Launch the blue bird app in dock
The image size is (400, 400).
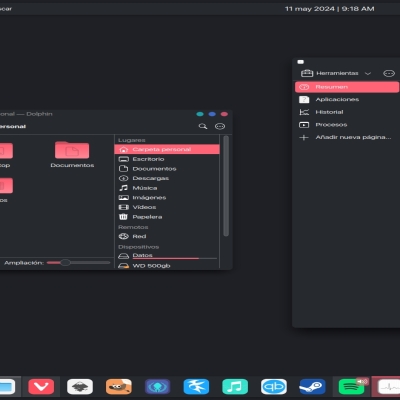click(196, 387)
